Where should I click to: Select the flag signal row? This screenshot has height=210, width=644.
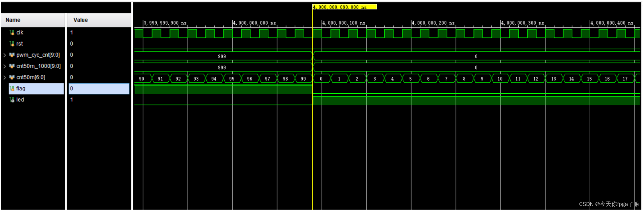36,88
